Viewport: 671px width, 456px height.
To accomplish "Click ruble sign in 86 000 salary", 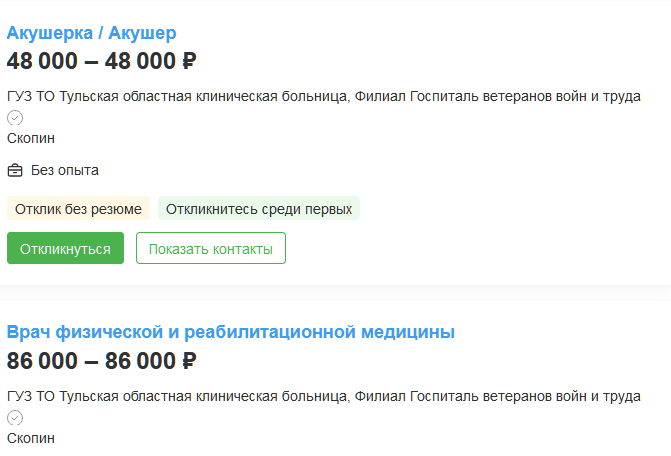I will (189, 361).
